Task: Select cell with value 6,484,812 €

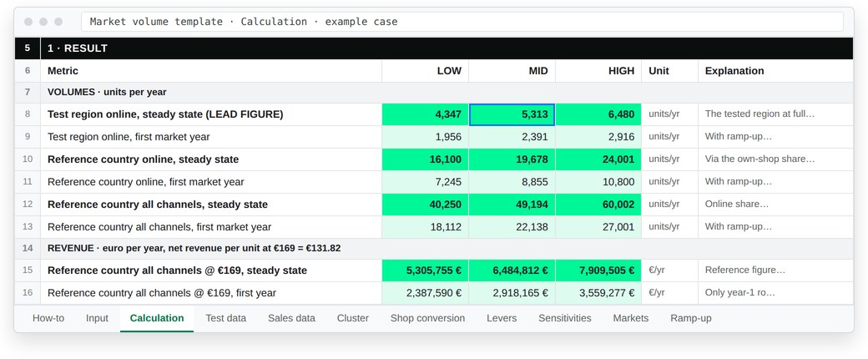Action: (512, 271)
